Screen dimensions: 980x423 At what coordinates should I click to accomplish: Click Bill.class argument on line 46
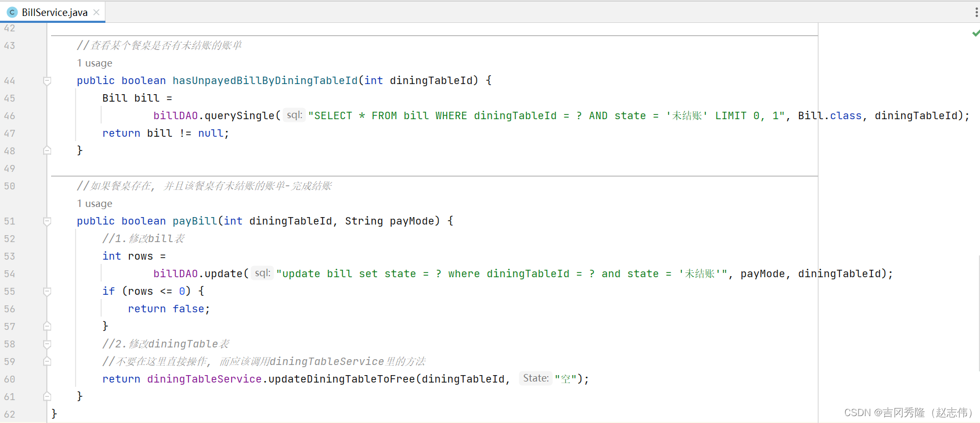[830, 115]
